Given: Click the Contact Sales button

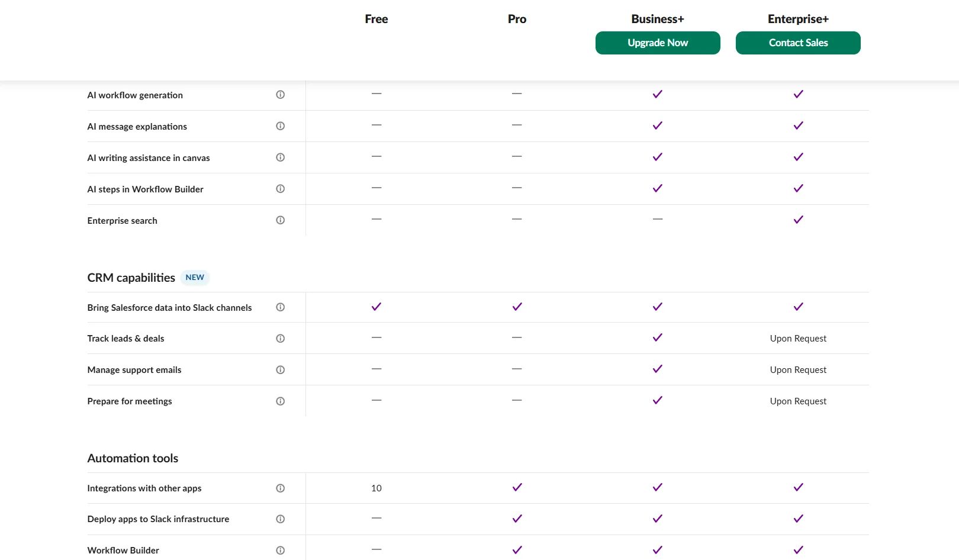Looking at the screenshot, I should (x=798, y=43).
